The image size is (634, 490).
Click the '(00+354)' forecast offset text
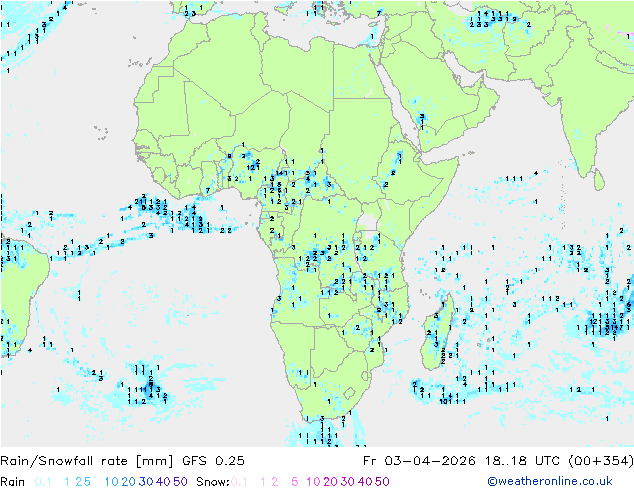pyautogui.click(x=601, y=461)
